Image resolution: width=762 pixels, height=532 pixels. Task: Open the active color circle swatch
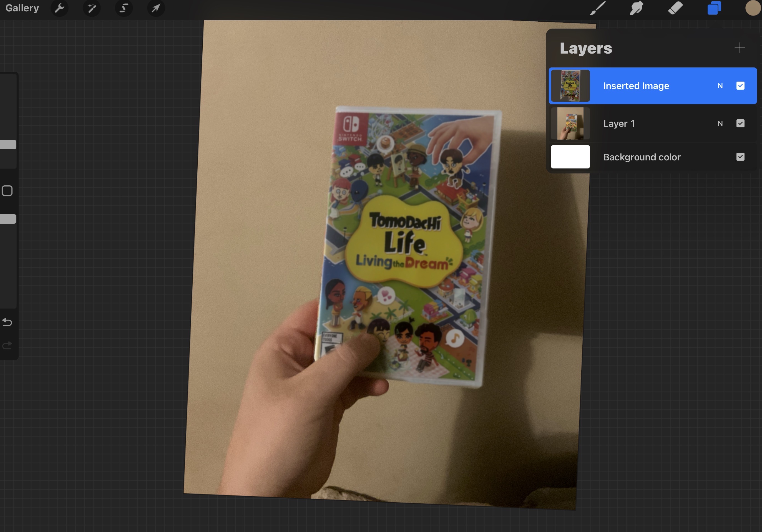752,8
